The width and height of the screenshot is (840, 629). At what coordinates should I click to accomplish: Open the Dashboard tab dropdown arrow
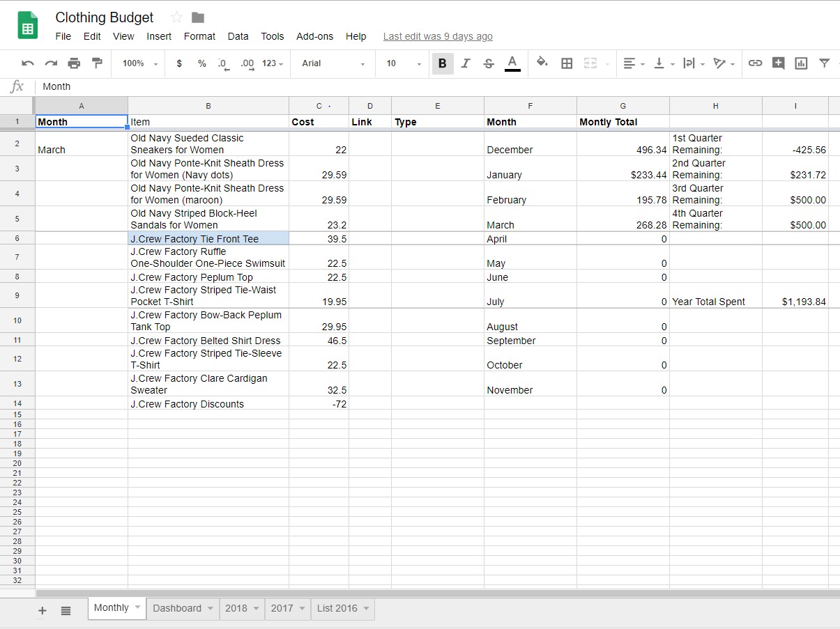(210, 608)
